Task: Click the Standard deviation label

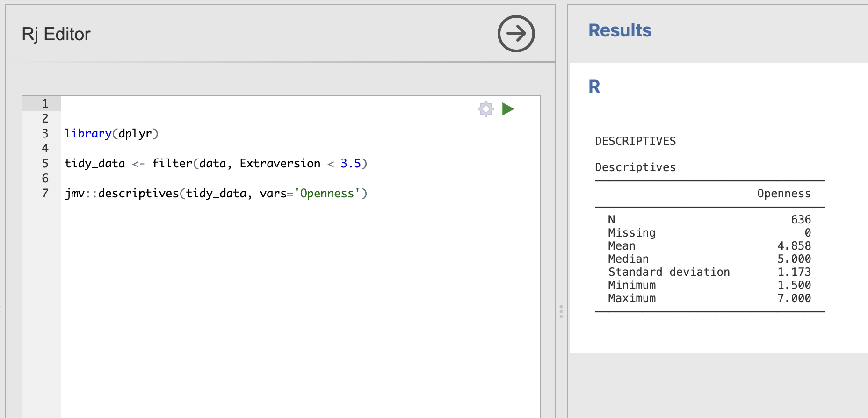Action: pyautogui.click(x=669, y=272)
